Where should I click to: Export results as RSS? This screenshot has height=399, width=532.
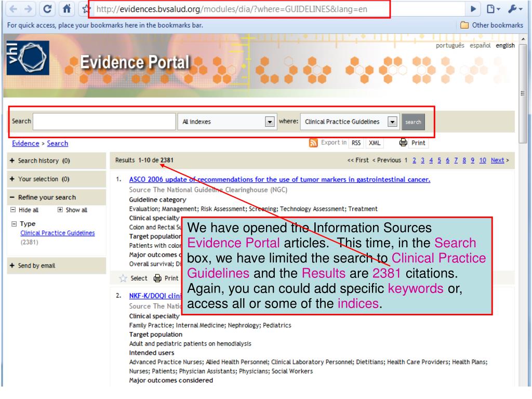pyautogui.click(x=356, y=143)
